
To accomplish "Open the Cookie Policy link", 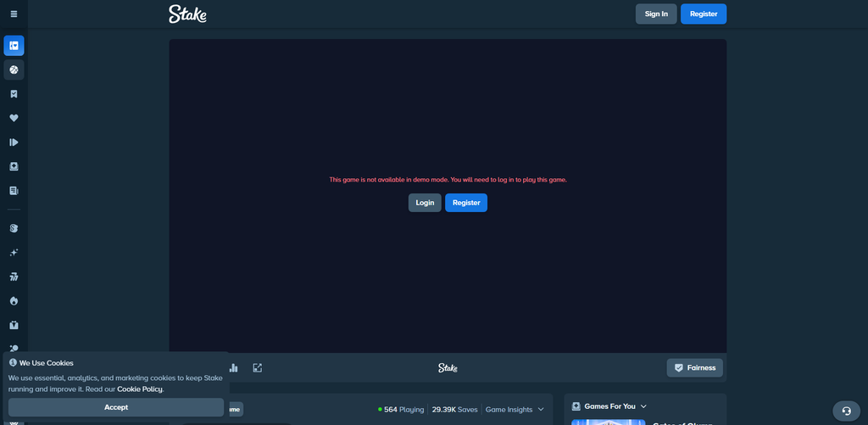I will click(140, 389).
